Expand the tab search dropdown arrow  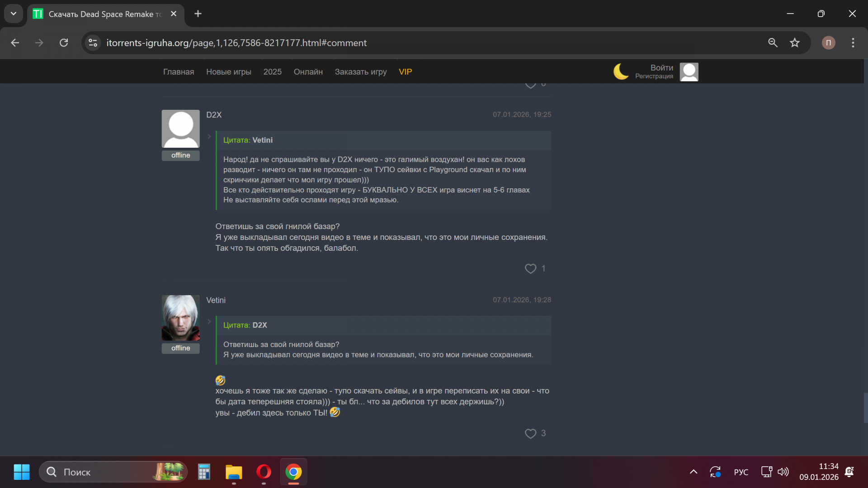[14, 14]
